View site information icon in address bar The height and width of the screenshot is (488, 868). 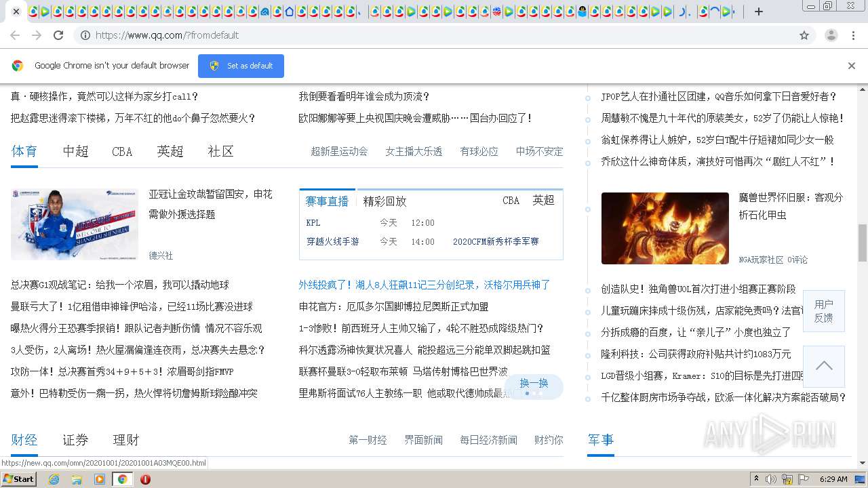[85, 35]
